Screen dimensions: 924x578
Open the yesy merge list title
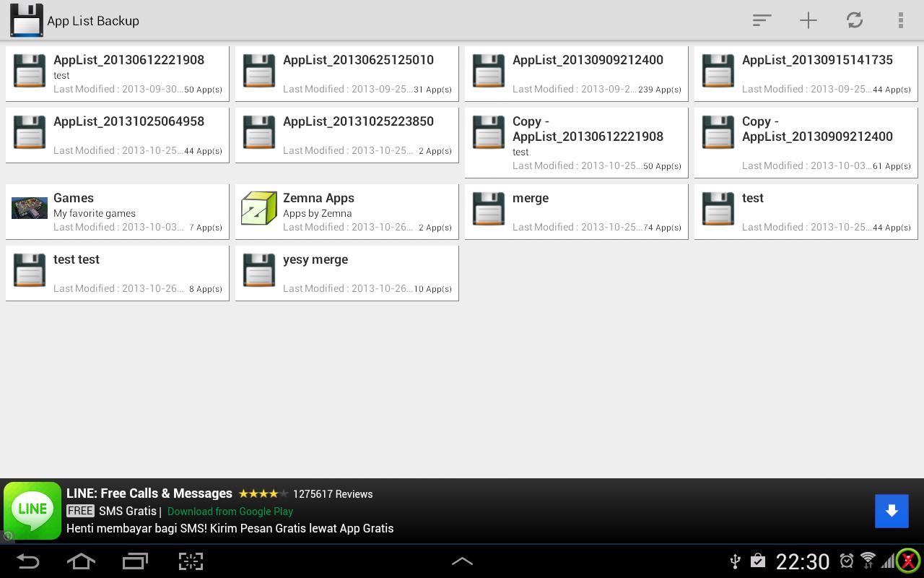(315, 259)
